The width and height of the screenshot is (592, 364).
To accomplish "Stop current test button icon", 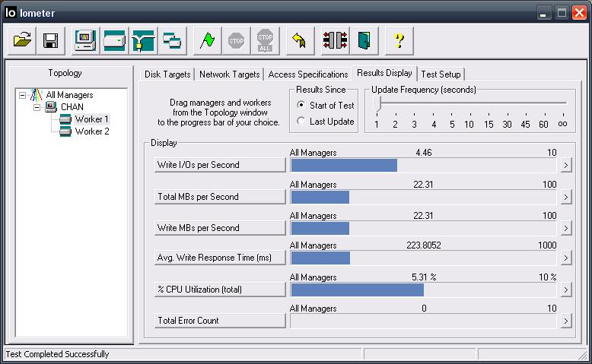I will [x=237, y=40].
